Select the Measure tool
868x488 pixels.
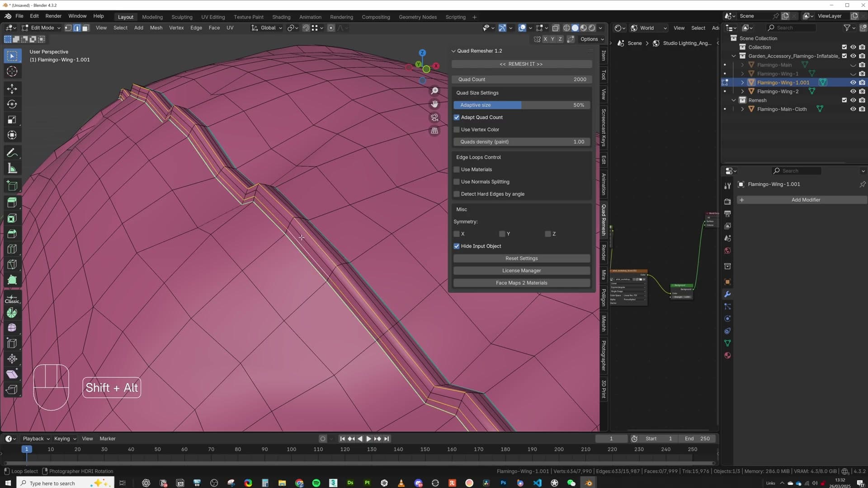tap(12, 169)
